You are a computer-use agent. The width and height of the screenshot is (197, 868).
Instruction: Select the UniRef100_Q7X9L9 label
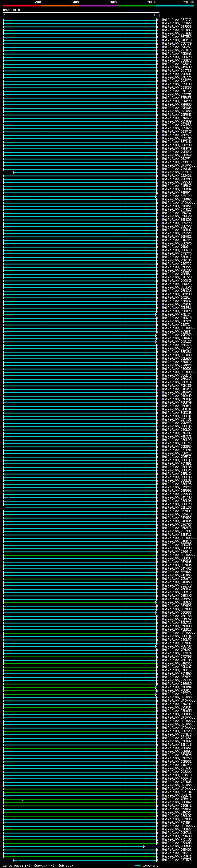[177, 162]
